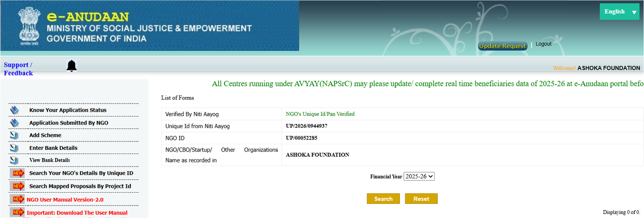Click the notification bell icon

(72, 66)
